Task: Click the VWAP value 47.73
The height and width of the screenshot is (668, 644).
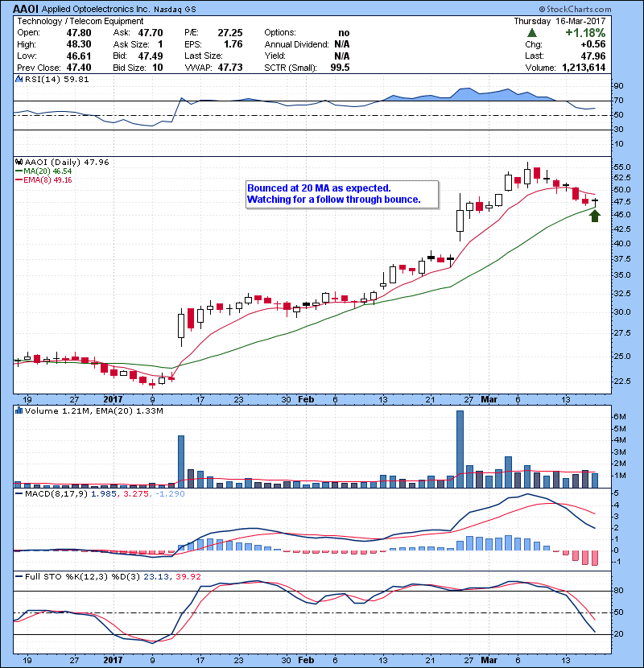Action: 230,68
